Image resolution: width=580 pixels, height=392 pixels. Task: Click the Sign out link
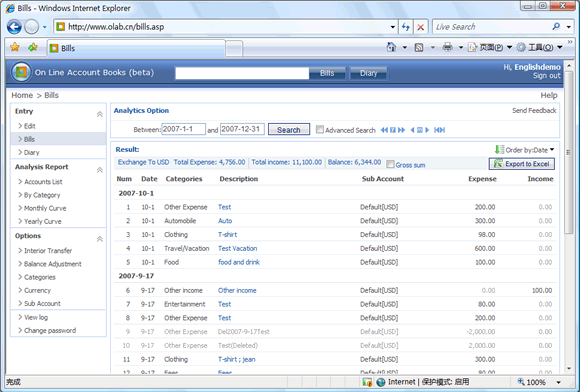pyautogui.click(x=547, y=76)
